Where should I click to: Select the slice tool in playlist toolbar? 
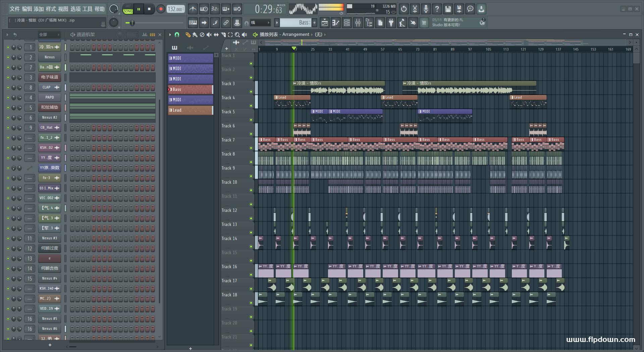coord(223,35)
